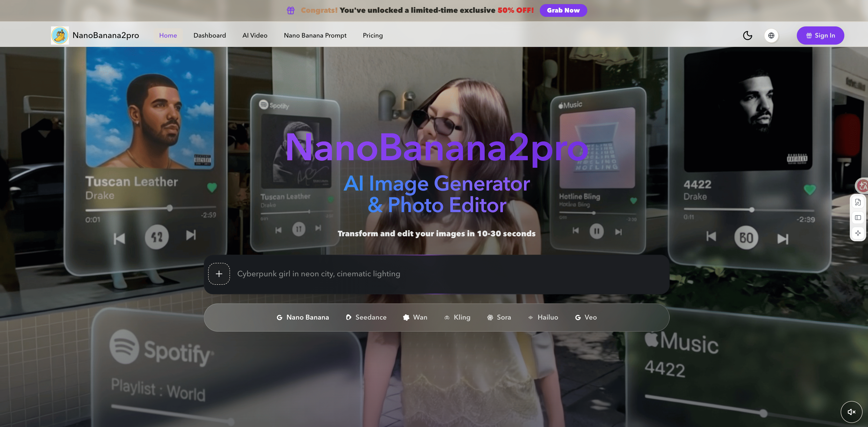
Task: Switch to the Dashboard tab
Action: click(x=209, y=35)
